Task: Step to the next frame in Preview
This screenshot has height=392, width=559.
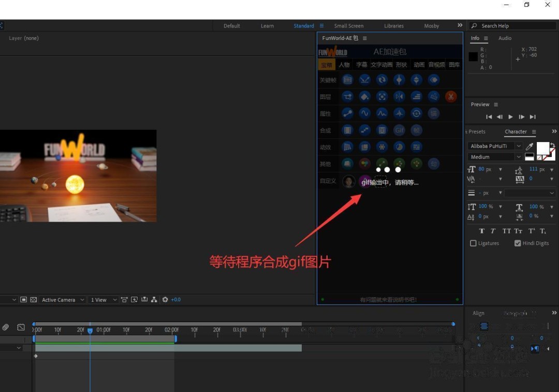Action: coord(522,117)
